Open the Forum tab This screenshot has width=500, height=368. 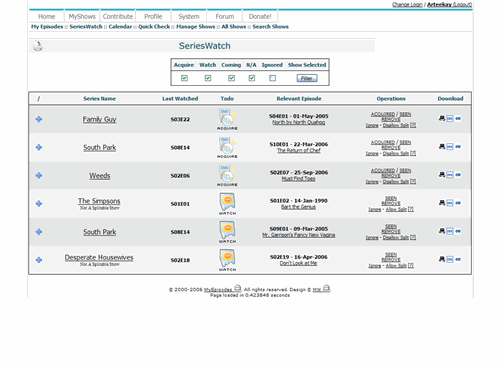pyautogui.click(x=225, y=16)
